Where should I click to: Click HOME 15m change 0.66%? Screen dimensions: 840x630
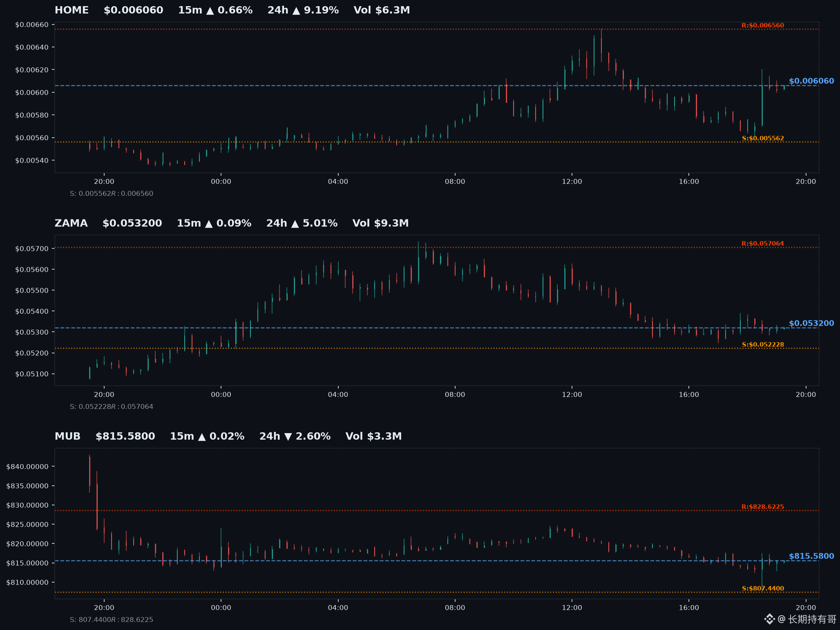(215, 10)
